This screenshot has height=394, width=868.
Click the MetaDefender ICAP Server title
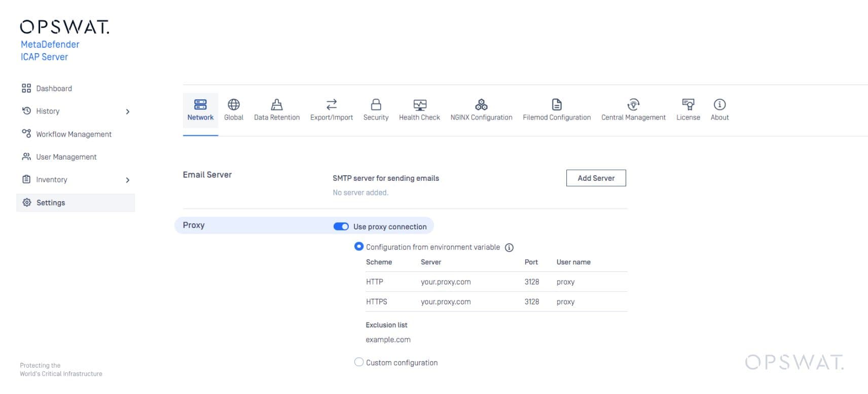click(50, 51)
